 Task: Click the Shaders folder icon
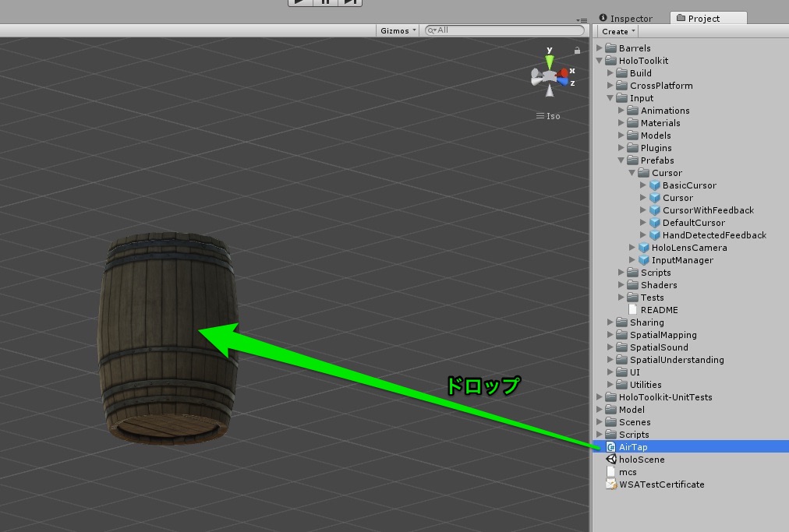pos(632,285)
